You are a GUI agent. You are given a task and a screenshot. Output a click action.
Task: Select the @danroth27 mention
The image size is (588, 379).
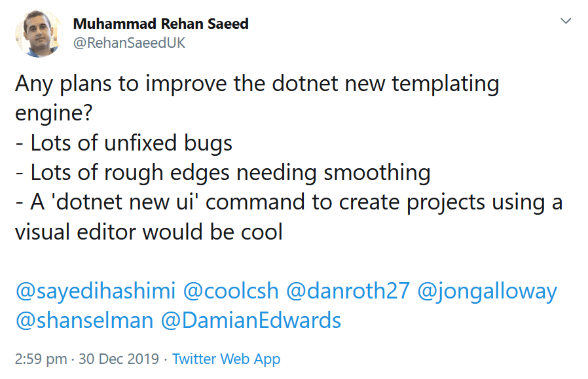pyautogui.click(x=348, y=291)
